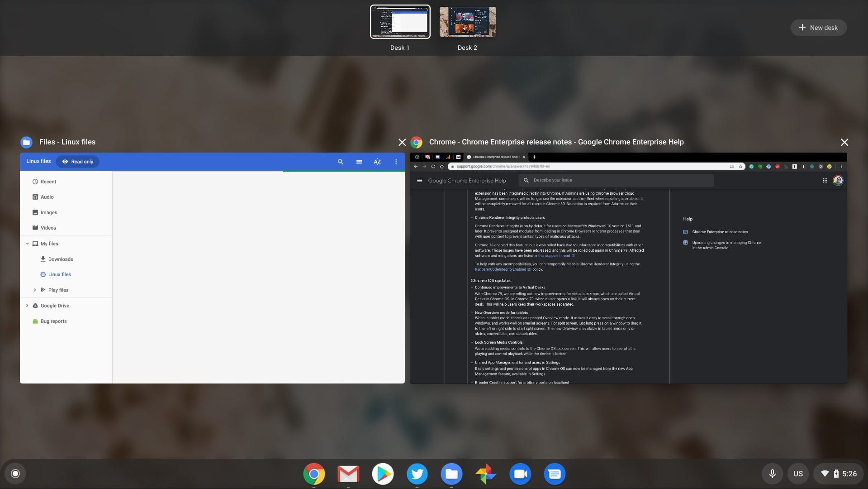Collapse the My files tree chevron
The image size is (868, 489).
click(27, 244)
